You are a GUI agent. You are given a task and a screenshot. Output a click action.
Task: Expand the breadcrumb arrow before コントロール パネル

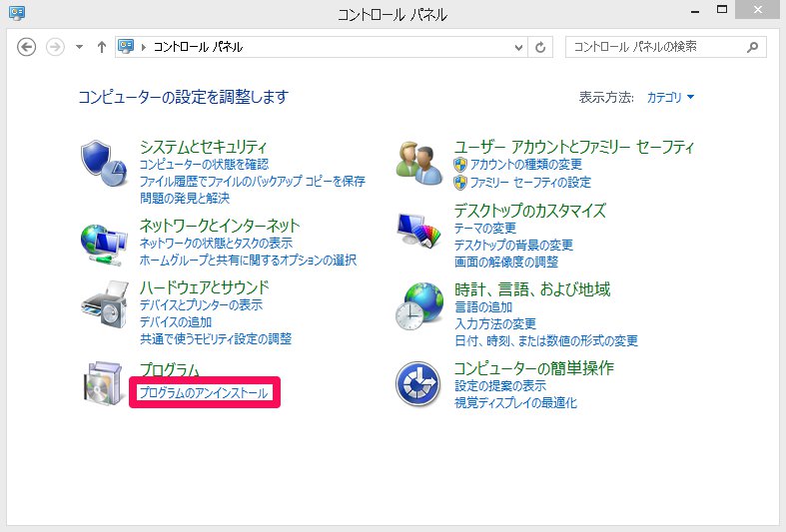pyautogui.click(x=144, y=47)
